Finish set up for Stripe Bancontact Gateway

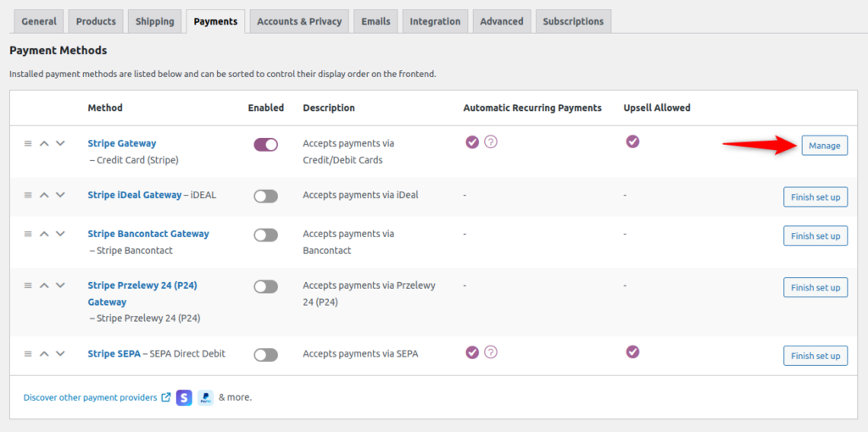(815, 235)
